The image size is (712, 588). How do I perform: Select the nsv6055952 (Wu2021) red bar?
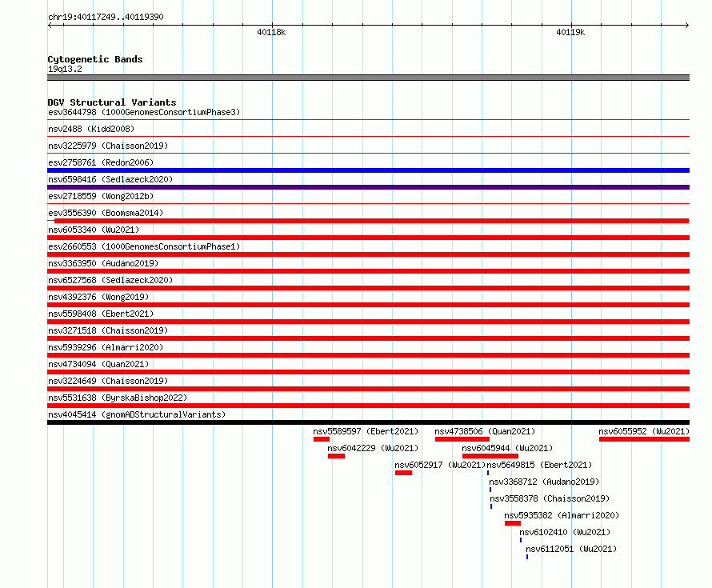pos(644,439)
